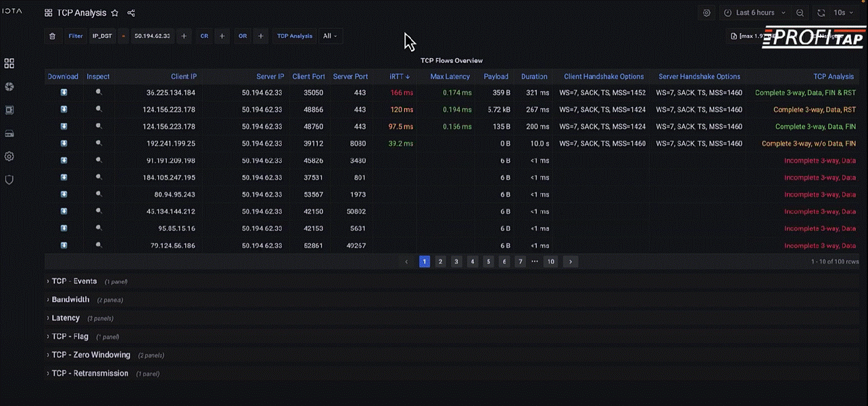Download flow from client 192.241.199.25
This screenshot has height=406, width=868.
pos(64,143)
